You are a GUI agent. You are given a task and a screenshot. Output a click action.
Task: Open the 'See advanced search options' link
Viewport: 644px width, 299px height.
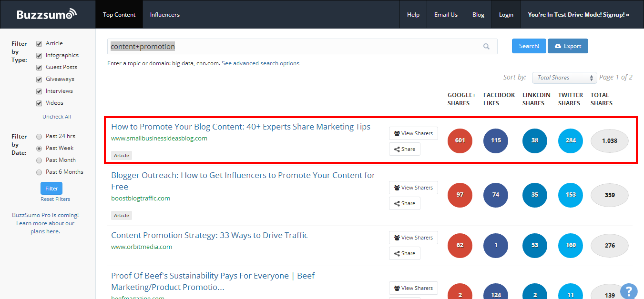[x=260, y=63]
